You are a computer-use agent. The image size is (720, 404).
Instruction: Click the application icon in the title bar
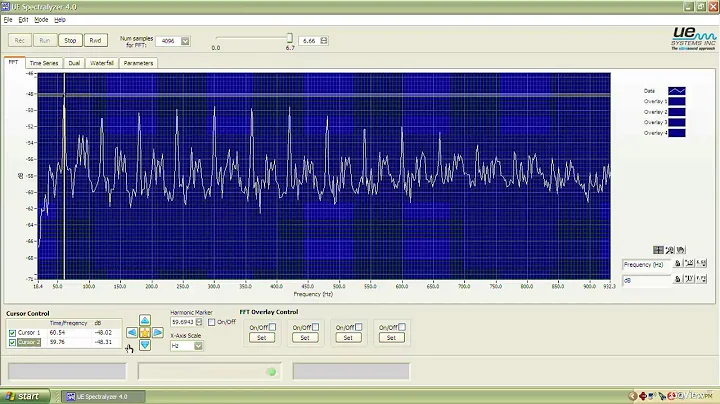5,6
